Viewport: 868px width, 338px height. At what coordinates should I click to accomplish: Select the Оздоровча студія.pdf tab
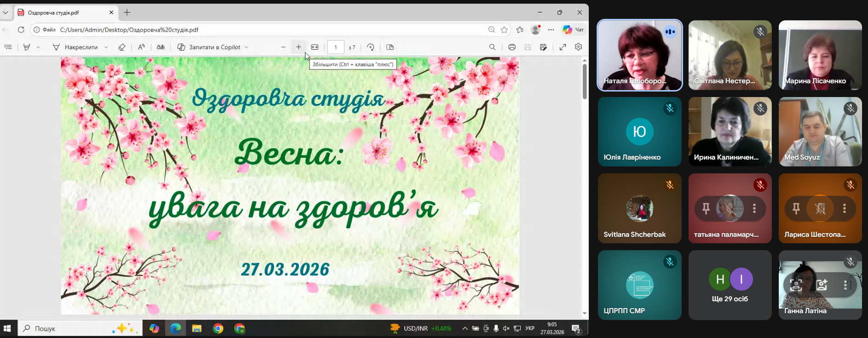tap(64, 12)
